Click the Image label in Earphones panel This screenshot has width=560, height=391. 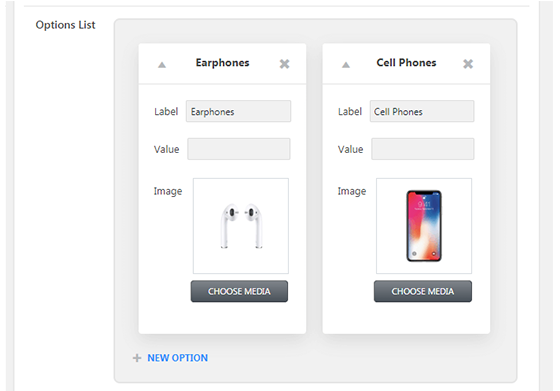tap(168, 191)
